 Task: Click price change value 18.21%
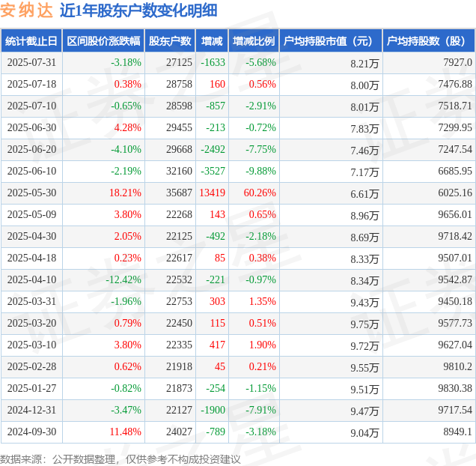125,193
